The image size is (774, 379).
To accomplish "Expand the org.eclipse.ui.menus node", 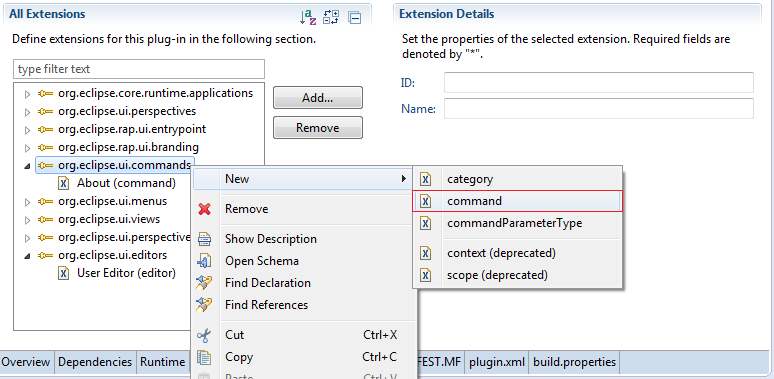I will pyautogui.click(x=28, y=202).
